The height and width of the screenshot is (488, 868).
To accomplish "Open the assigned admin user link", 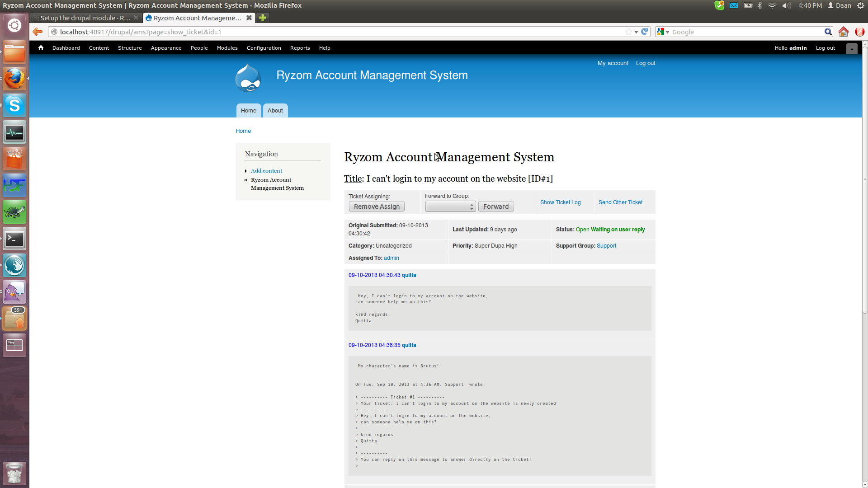I will point(392,258).
